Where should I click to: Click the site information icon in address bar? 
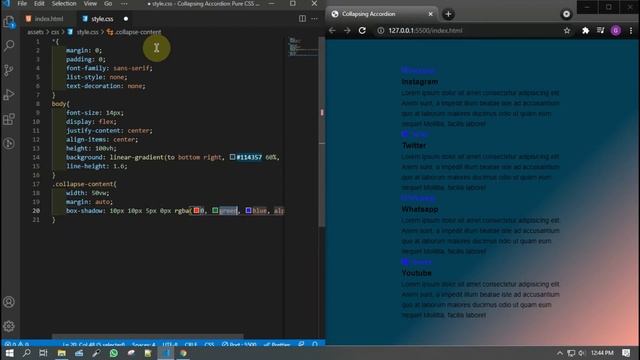coord(380,31)
